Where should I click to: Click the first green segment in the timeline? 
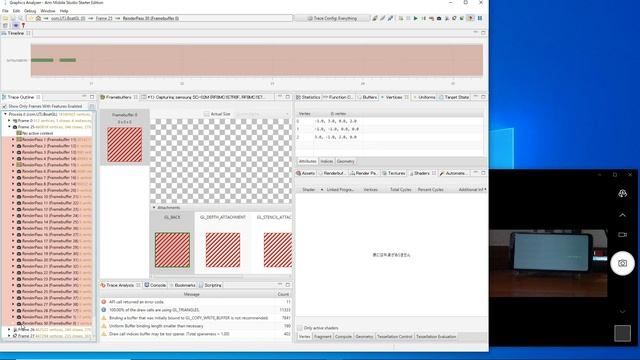(x=42, y=60)
